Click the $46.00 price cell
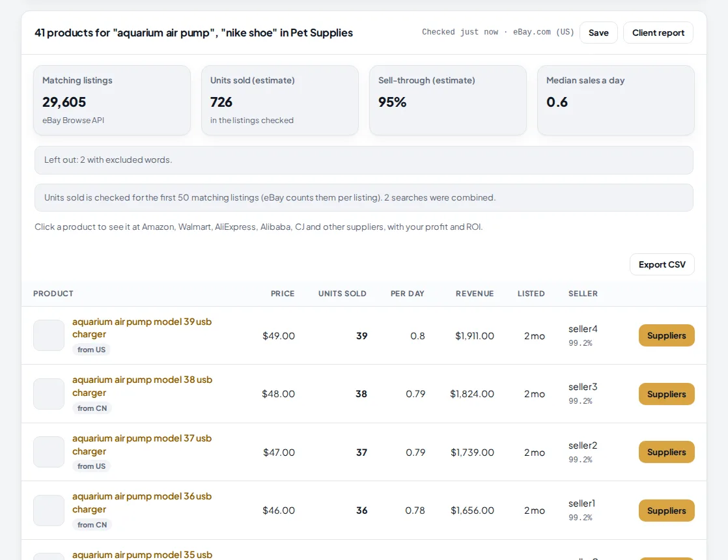The width and height of the screenshot is (728, 560). 279,511
